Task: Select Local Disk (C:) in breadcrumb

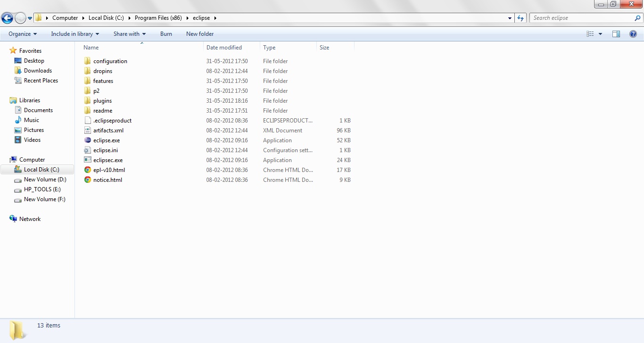Action: tap(106, 18)
